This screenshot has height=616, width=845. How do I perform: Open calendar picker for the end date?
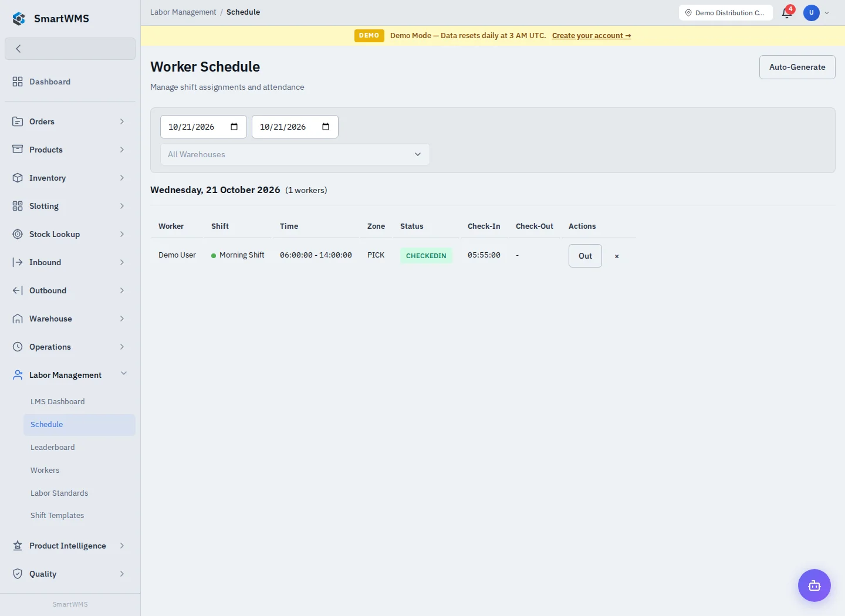tap(326, 127)
